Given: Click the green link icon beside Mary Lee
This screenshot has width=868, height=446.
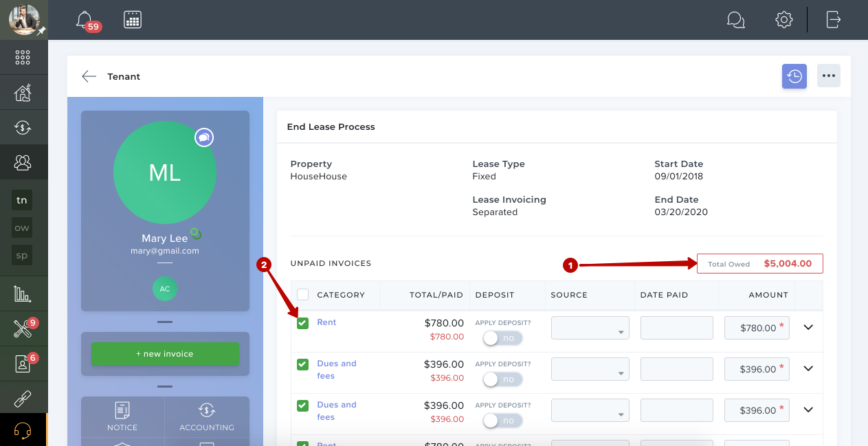Looking at the screenshot, I should coord(196,234).
